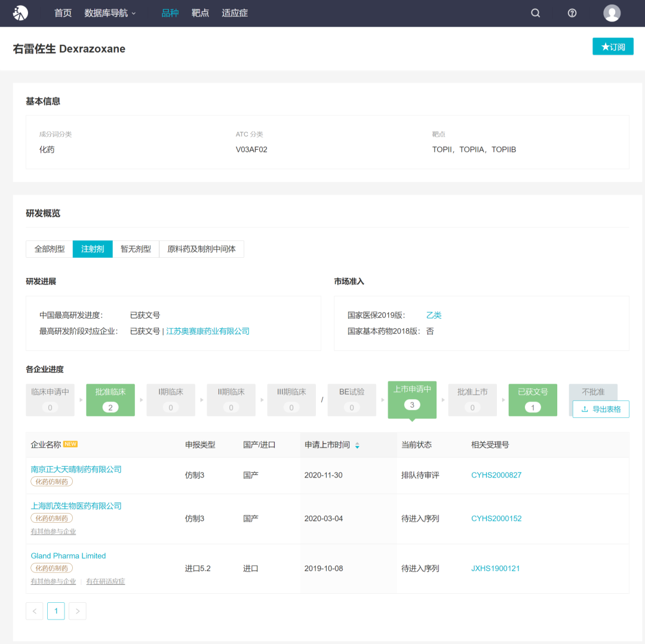Click the 企业名称 column header
The image size is (645, 644).
[x=45, y=445]
